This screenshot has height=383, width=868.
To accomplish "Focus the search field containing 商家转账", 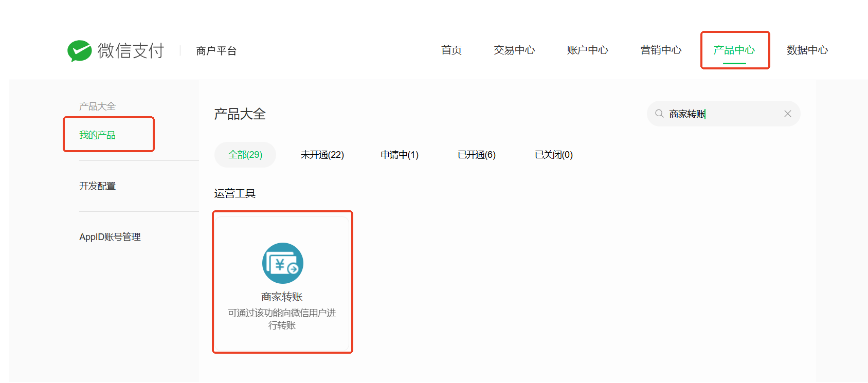I will [x=725, y=114].
